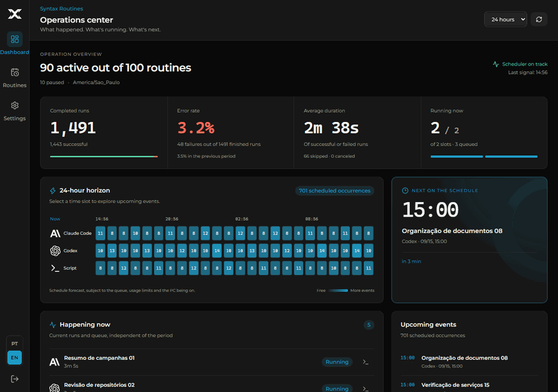The width and height of the screenshot is (558, 392).
Task: Select the Claude Code slot at 14:56
Action: [101, 233]
